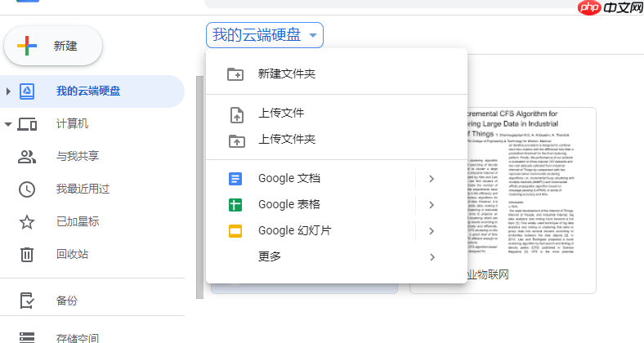Go to 我最近用过
Image resolution: width=644 pixels, height=343 pixels.
coord(92,189)
